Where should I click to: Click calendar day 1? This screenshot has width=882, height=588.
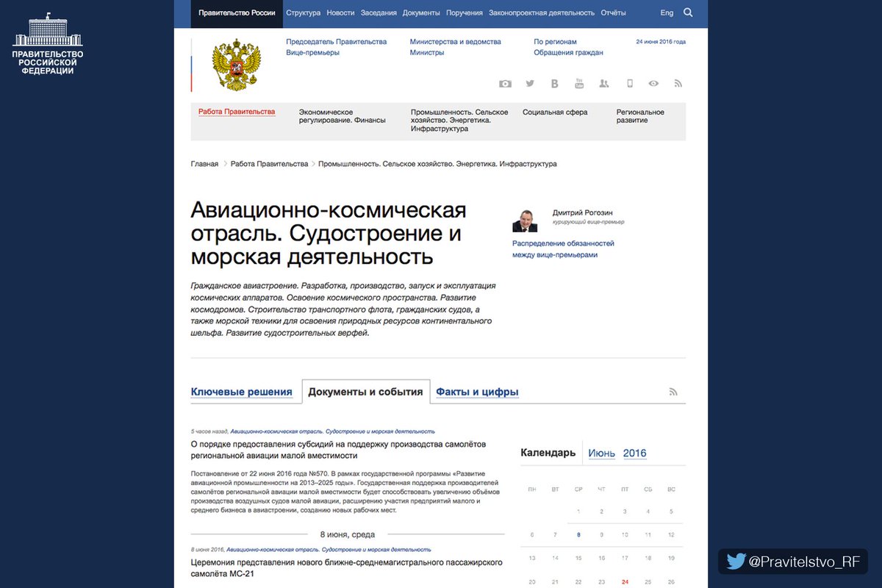pos(578,512)
